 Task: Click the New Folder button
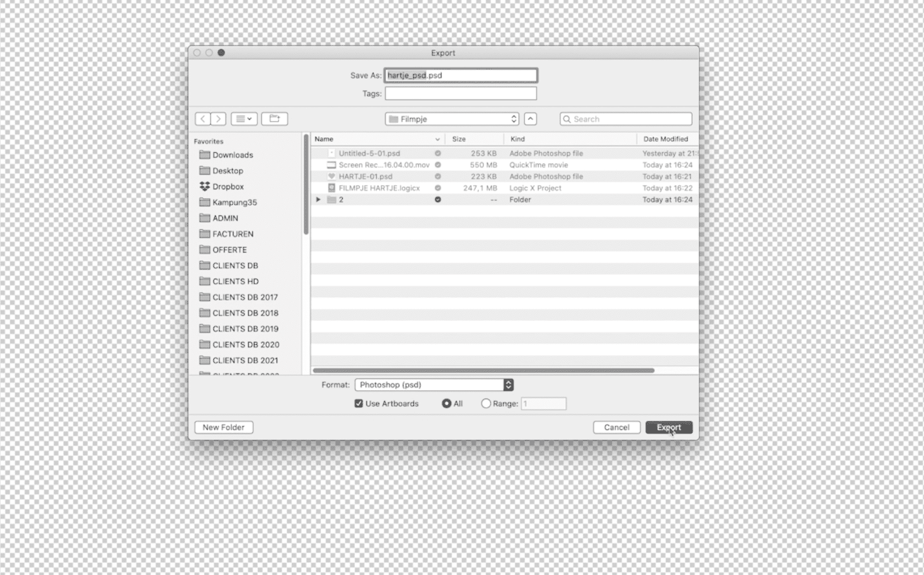click(x=224, y=427)
